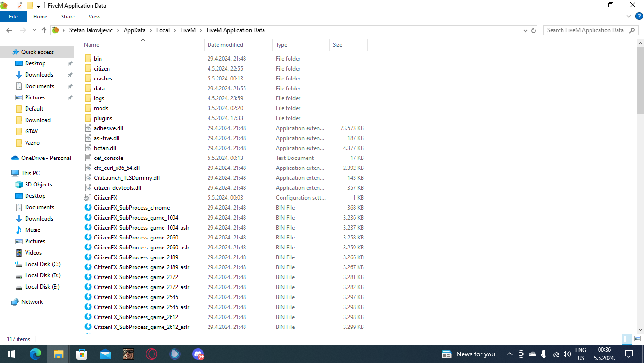This screenshot has height=363, width=644.
Task: Open the File menu tab
Action: (13, 17)
